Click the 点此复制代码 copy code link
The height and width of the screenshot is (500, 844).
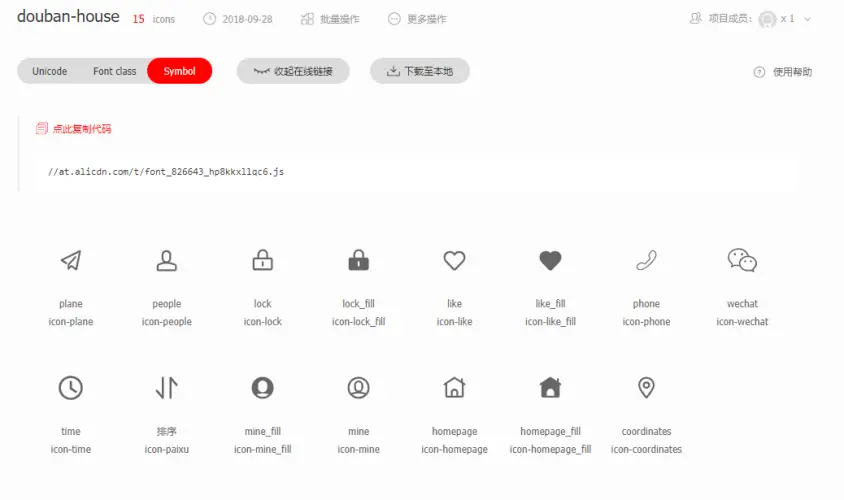pos(82,129)
